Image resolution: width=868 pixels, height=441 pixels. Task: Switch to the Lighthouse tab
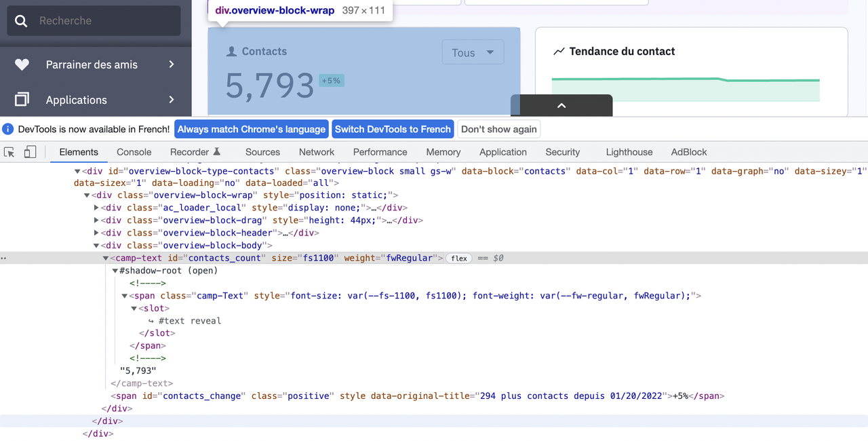click(x=629, y=152)
